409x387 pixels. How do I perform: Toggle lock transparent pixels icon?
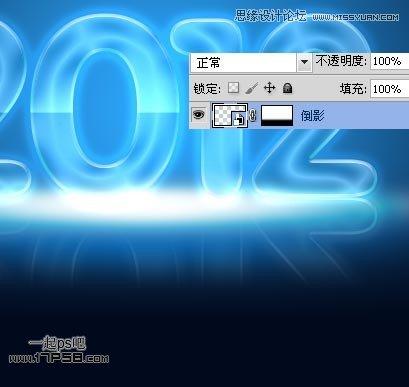pyautogui.click(x=233, y=88)
